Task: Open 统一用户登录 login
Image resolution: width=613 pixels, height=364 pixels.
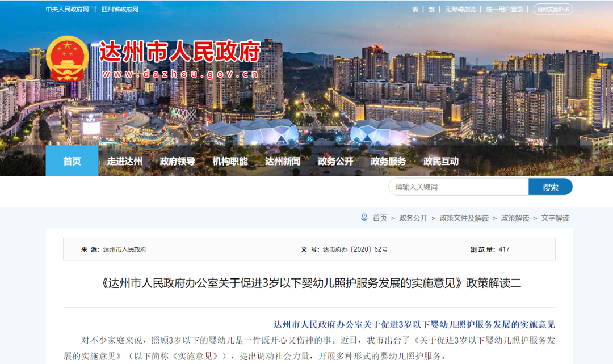Action: 505,10
